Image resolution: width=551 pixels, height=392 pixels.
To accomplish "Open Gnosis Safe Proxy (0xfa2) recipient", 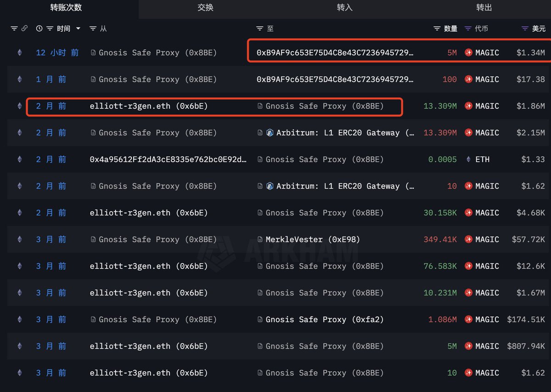I will coord(325,319).
